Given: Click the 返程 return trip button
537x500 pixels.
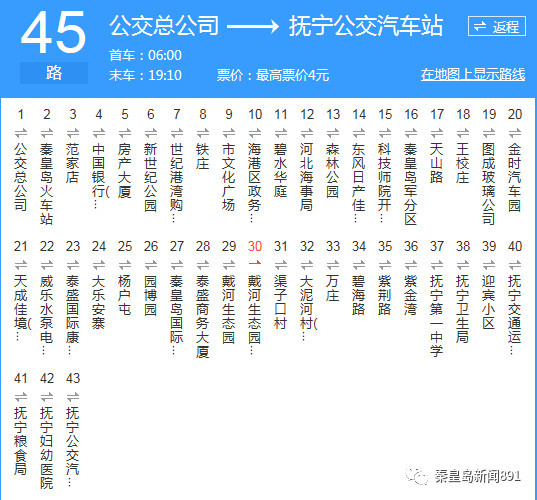Looking at the screenshot, I should pos(497,26).
